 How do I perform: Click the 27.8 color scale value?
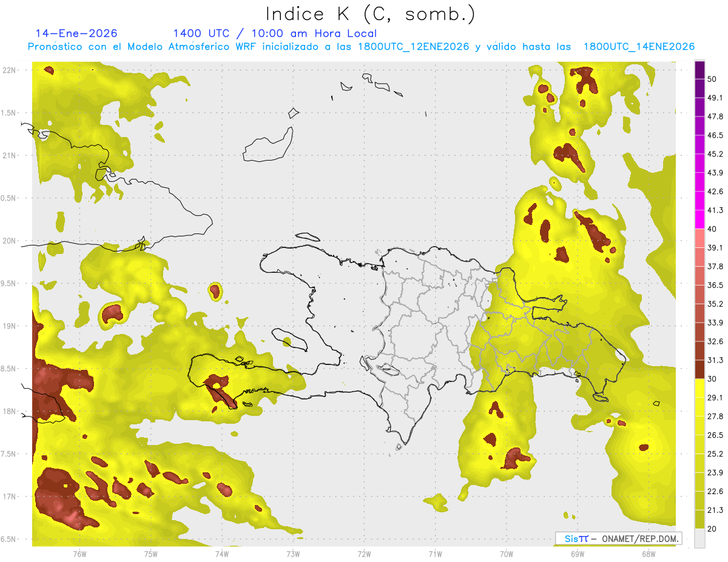(x=715, y=416)
